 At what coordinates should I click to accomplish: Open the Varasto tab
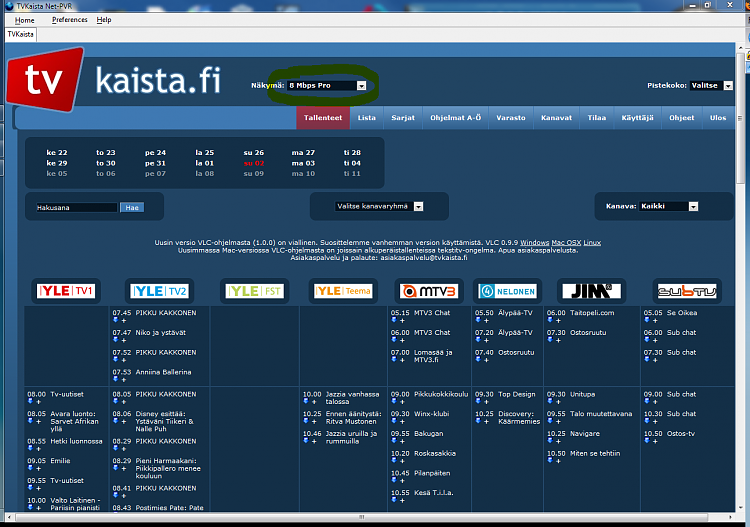[x=510, y=118]
